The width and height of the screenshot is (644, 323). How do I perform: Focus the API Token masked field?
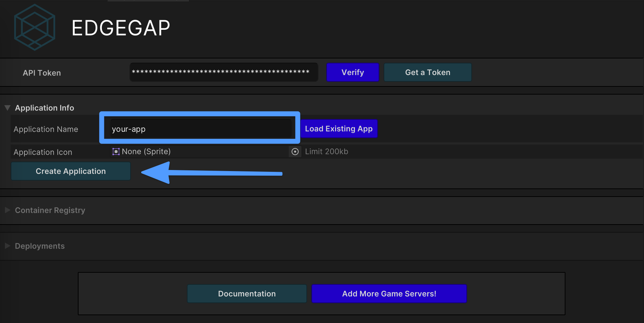tap(224, 72)
